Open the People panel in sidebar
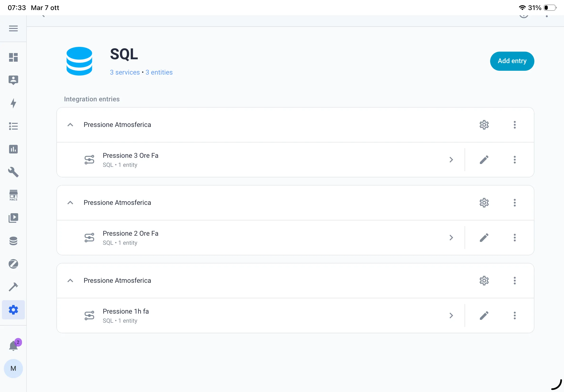Image resolution: width=564 pixels, height=392 pixels. (x=13, y=80)
